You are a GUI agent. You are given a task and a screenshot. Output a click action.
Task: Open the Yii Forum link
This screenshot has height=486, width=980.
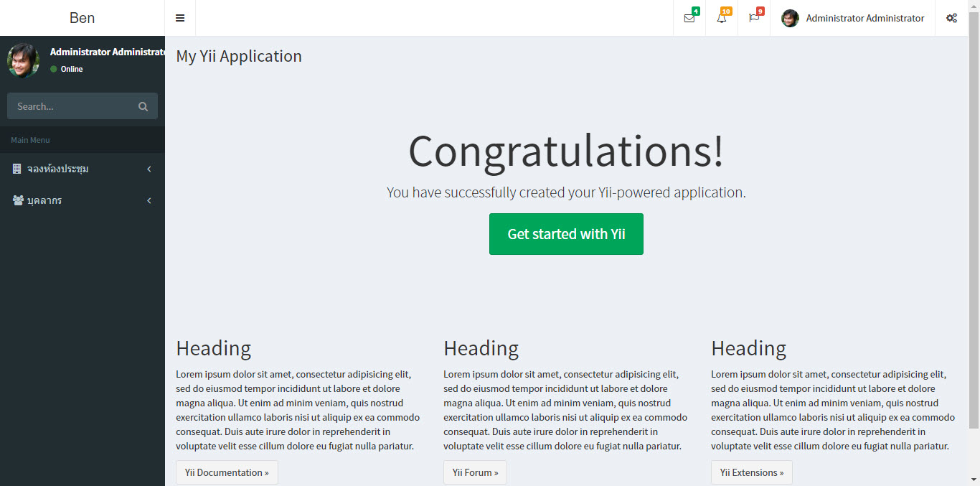(475, 472)
